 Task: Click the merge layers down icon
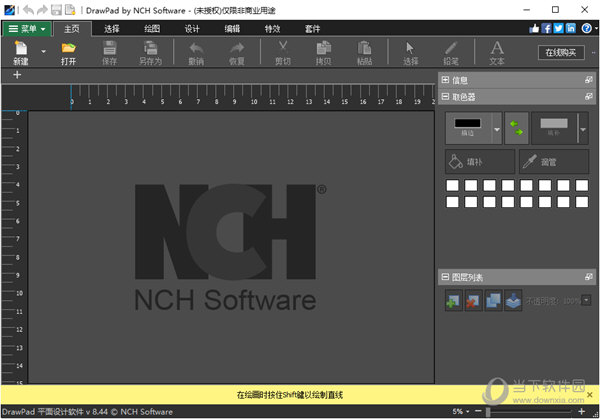point(513,301)
